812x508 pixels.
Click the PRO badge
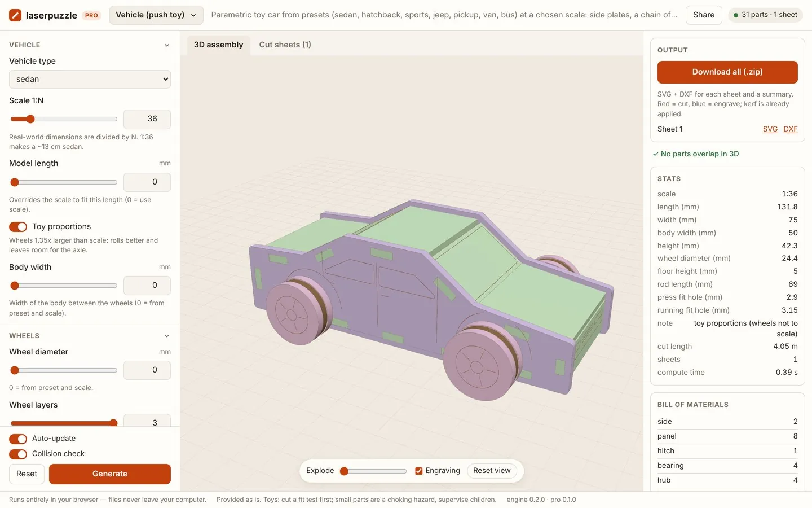(91, 15)
